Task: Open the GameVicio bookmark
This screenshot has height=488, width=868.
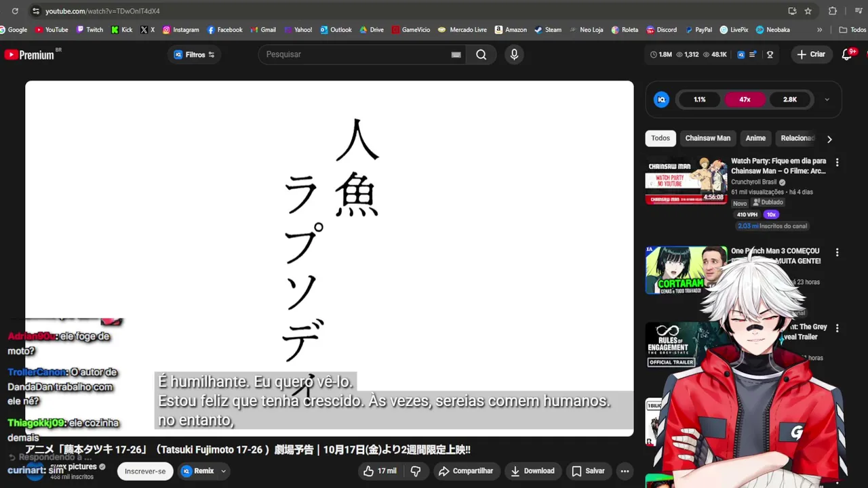Action: [410, 30]
